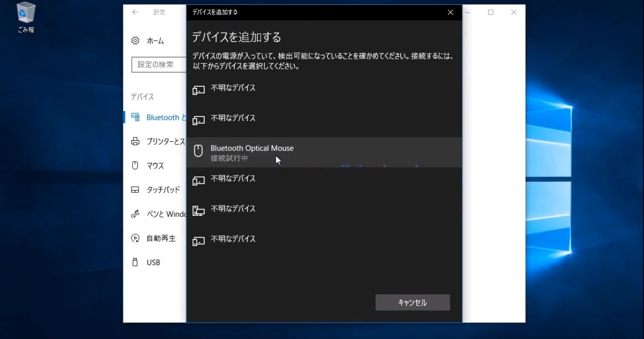Choose the last 不明なデバイス in the list
The image size is (644, 339).
tap(324, 243)
